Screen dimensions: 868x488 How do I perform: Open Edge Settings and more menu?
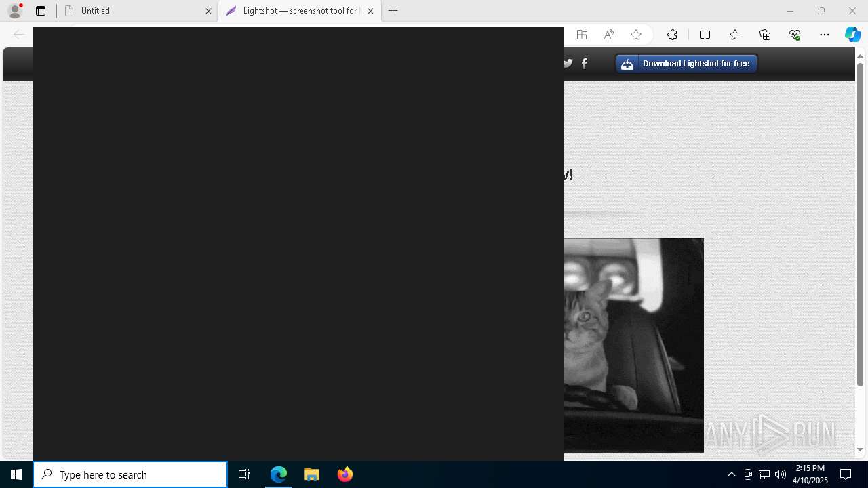coord(825,35)
